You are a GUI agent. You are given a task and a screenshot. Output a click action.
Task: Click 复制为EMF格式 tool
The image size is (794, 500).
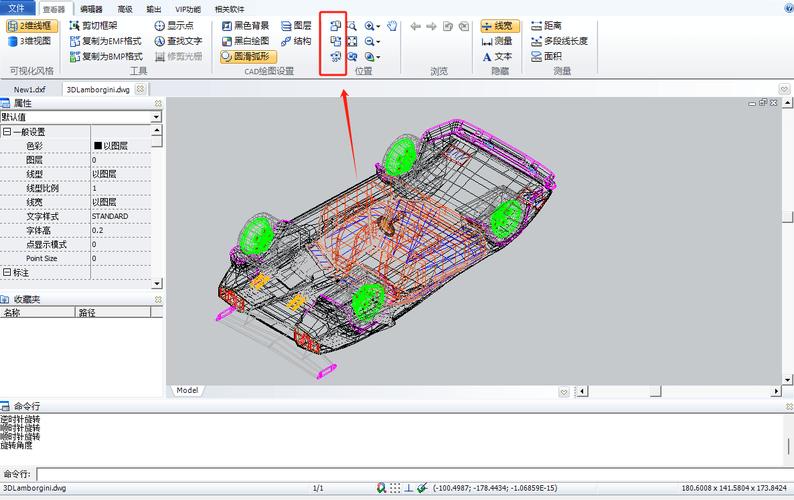(105, 41)
